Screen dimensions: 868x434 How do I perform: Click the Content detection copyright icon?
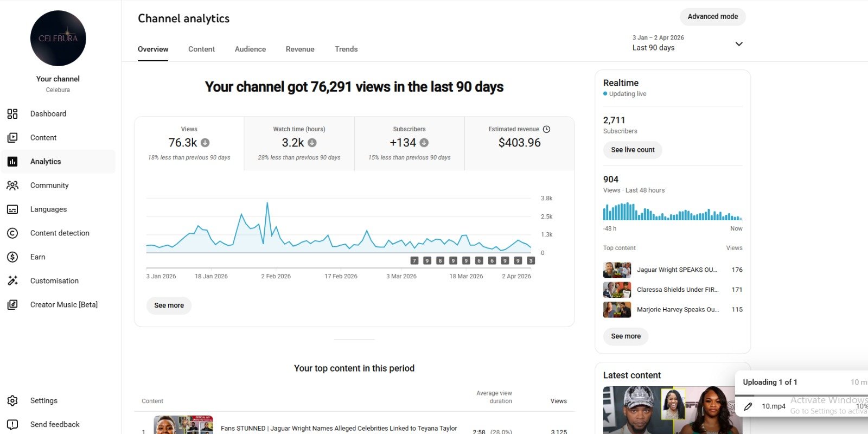pyautogui.click(x=12, y=233)
